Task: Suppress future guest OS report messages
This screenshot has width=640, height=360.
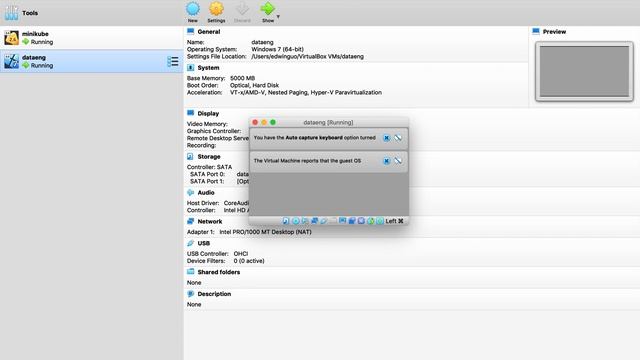Action: click(398, 161)
